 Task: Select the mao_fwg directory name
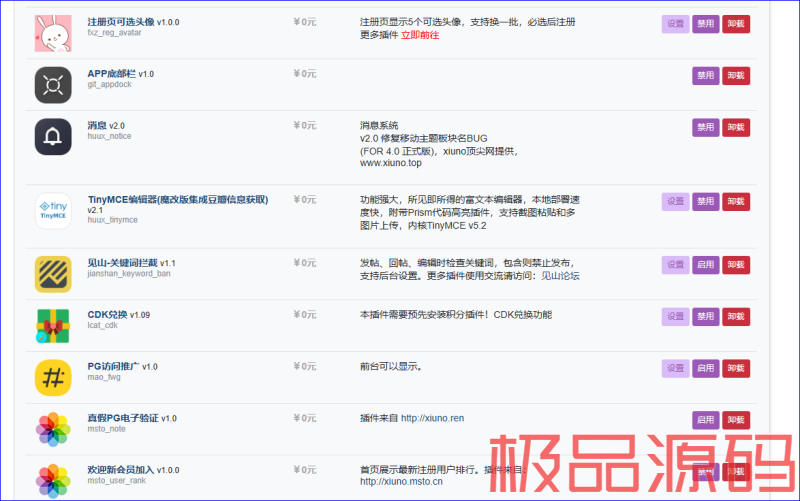point(104,377)
